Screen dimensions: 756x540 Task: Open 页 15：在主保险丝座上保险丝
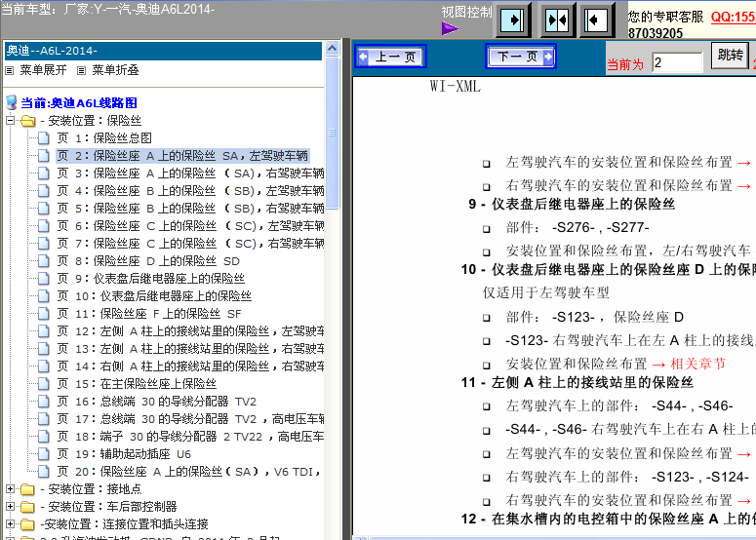(137, 383)
